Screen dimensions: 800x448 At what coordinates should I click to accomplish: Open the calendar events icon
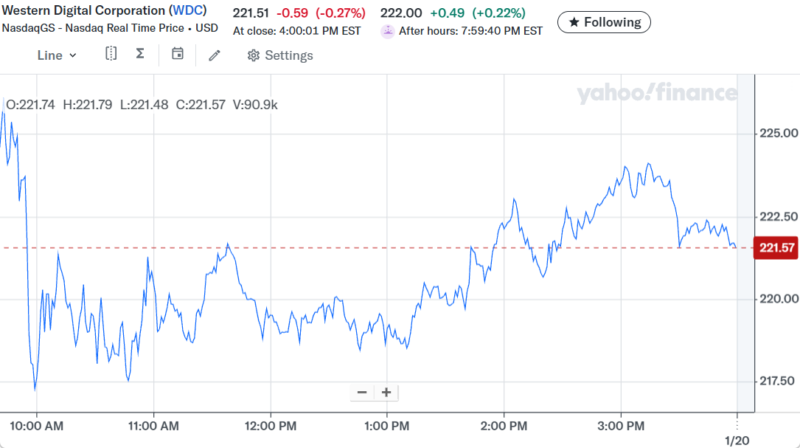[177, 54]
